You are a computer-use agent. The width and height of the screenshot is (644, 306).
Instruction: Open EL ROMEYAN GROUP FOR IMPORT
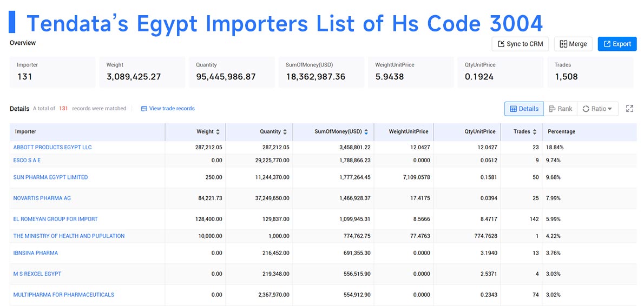coord(55,219)
